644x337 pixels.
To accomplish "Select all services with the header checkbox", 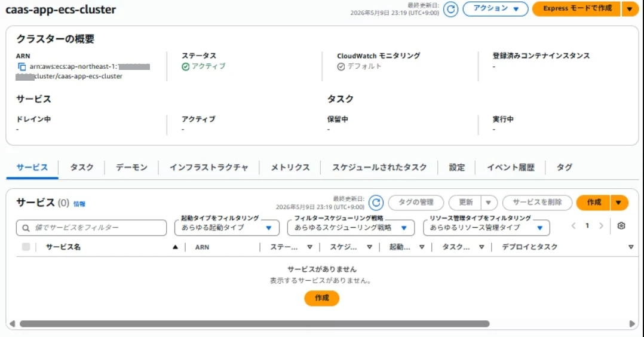I will click(26, 247).
